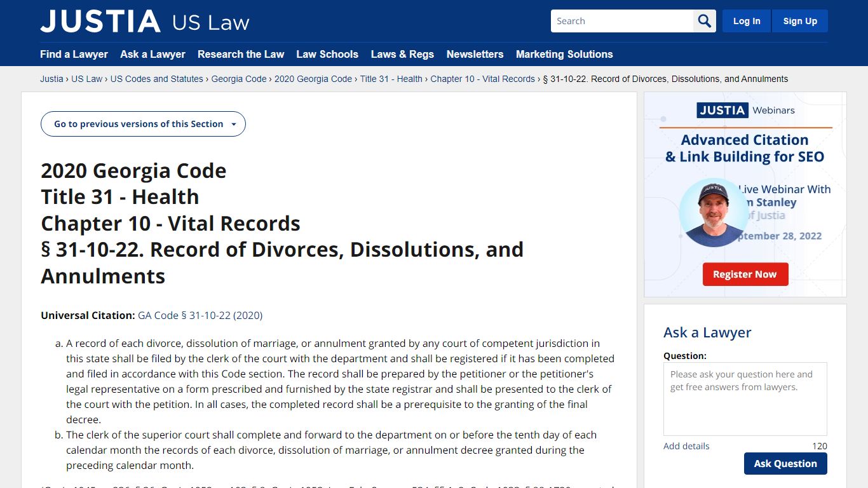Click the Universal Citation label

[x=88, y=315]
